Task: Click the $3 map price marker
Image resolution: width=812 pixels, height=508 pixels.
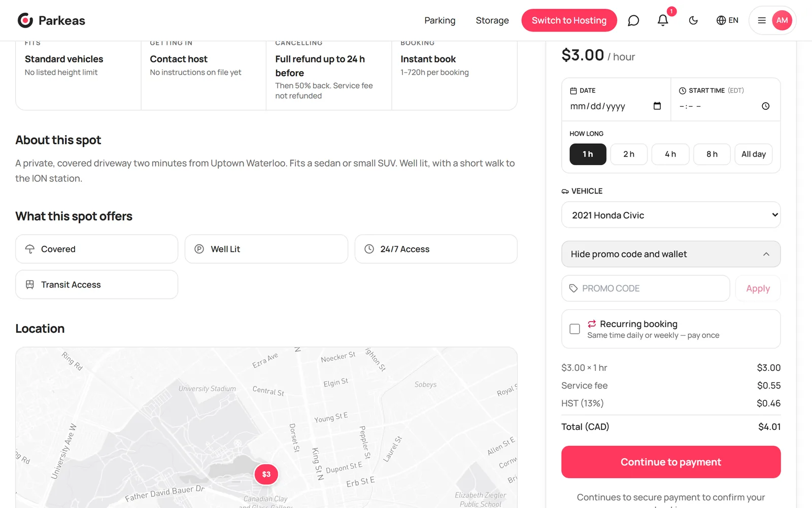Action: [266, 474]
